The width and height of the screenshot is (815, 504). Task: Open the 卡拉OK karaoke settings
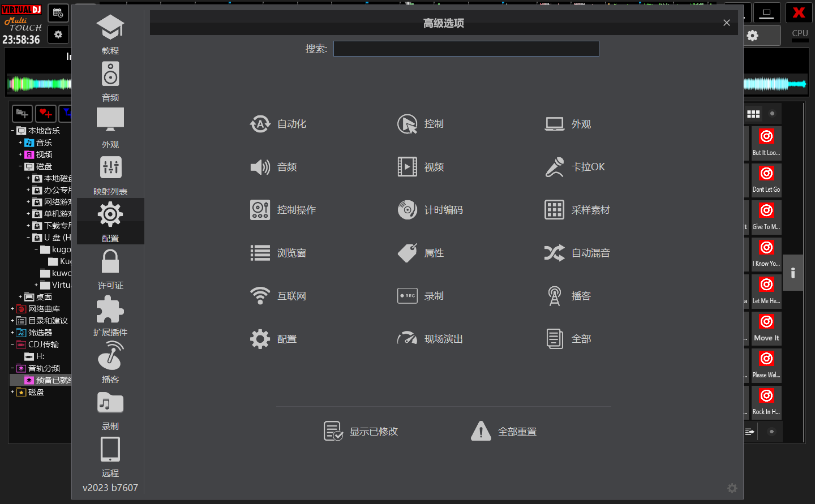coord(575,167)
